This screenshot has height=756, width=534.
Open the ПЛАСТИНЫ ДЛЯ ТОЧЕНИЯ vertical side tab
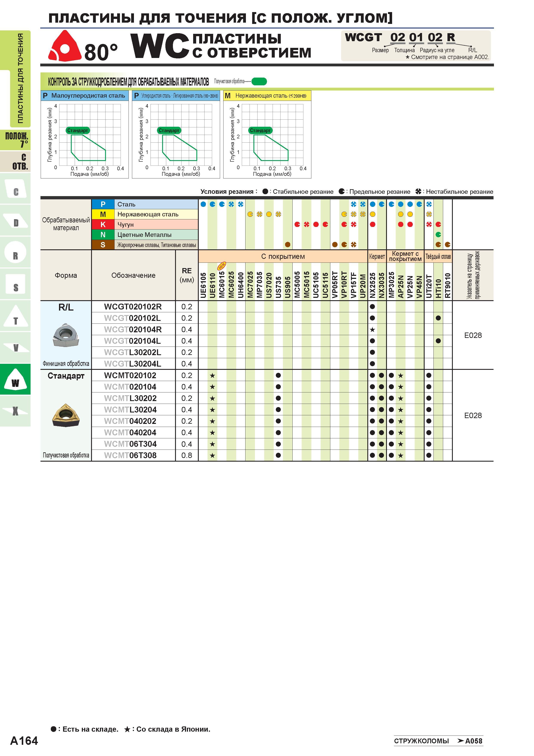(20, 78)
